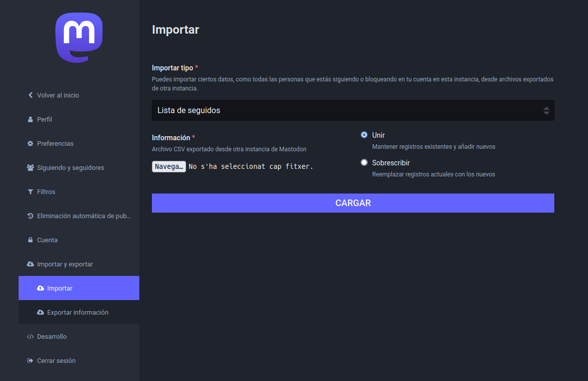Viewport: 588px width, 381px height.
Task: Click the people icon for Siguiendo y seguidores
Action: pos(30,167)
